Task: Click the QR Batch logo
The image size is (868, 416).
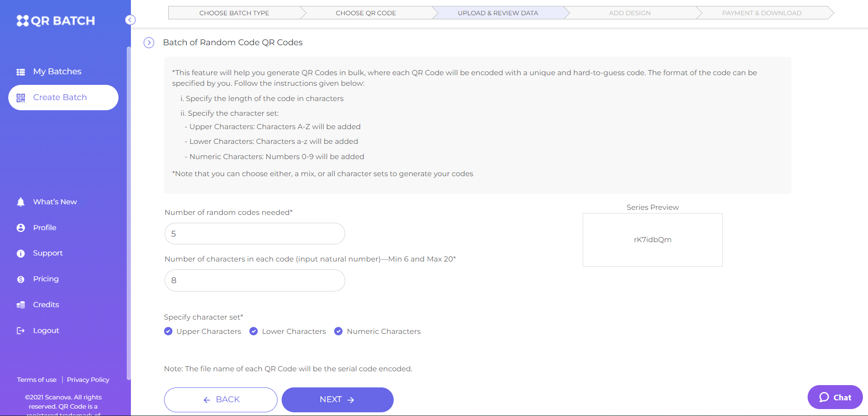Action: (x=56, y=21)
